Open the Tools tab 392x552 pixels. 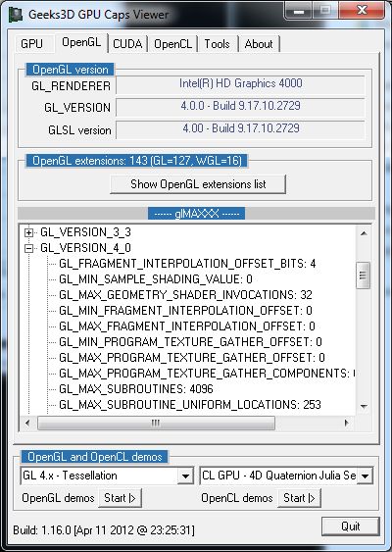(218, 44)
